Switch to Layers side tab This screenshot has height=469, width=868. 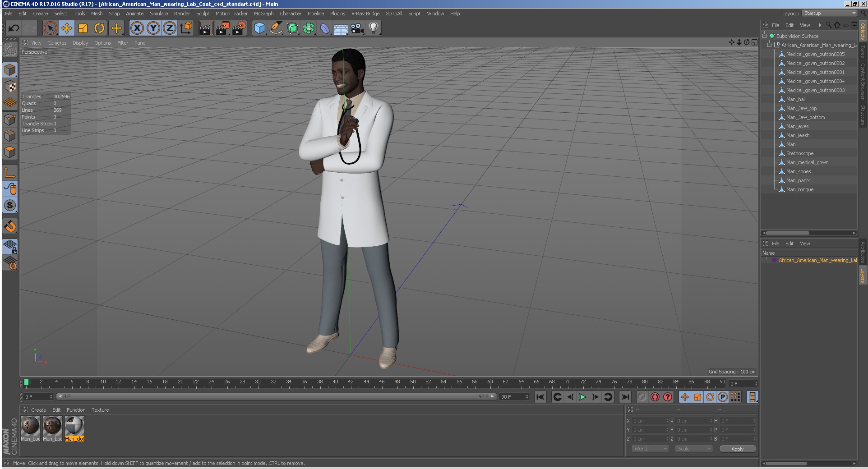(863, 275)
